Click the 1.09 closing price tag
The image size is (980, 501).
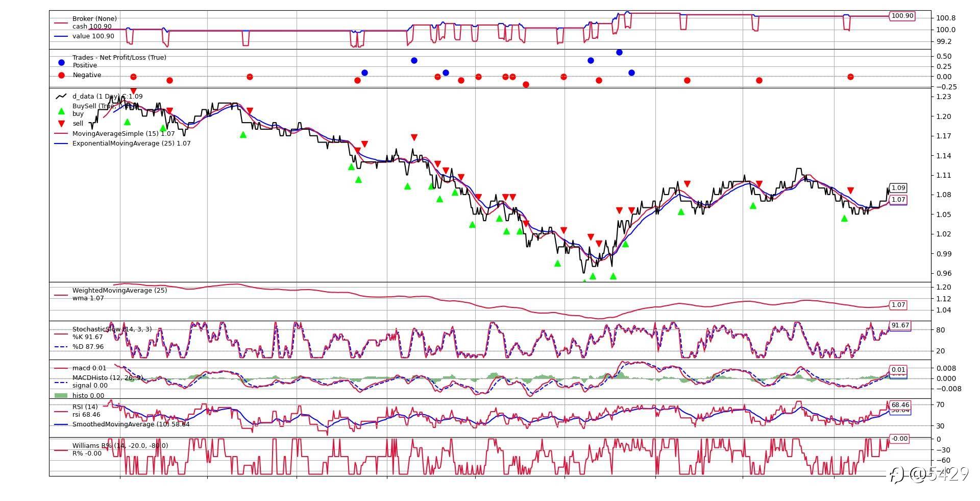[898, 187]
